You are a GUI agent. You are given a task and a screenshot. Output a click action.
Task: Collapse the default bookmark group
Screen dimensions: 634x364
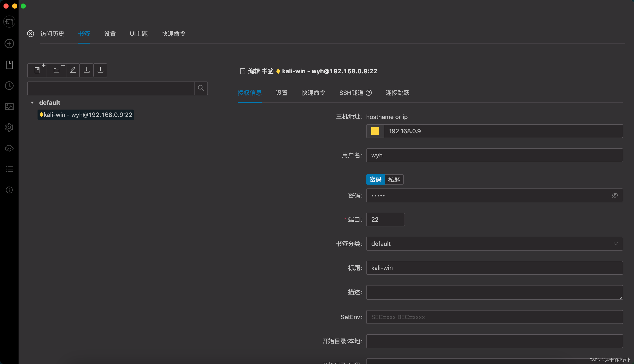[x=32, y=103]
